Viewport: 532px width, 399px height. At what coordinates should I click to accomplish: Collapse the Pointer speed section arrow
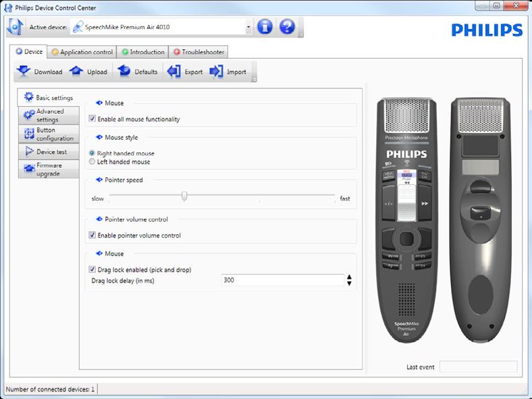(x=99, y=180)
